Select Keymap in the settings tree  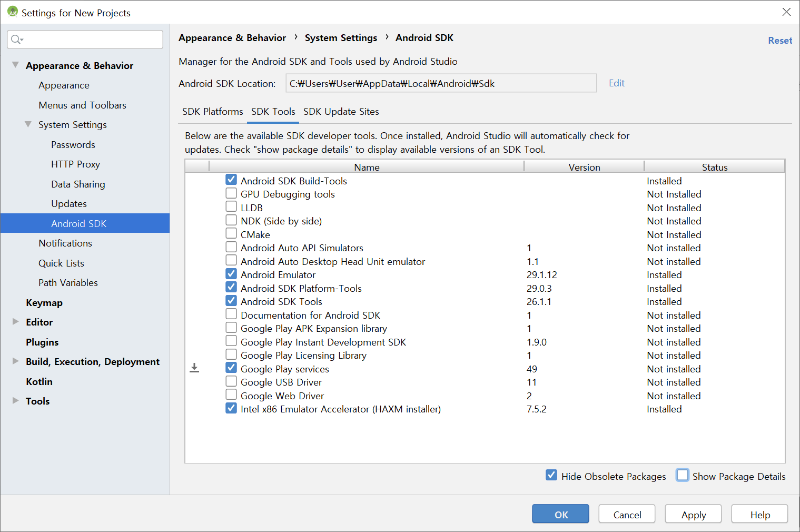44,303
